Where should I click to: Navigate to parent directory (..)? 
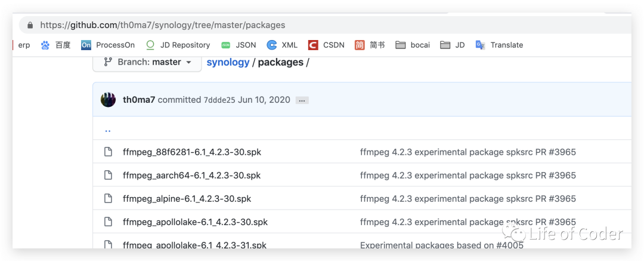(108, 130)
